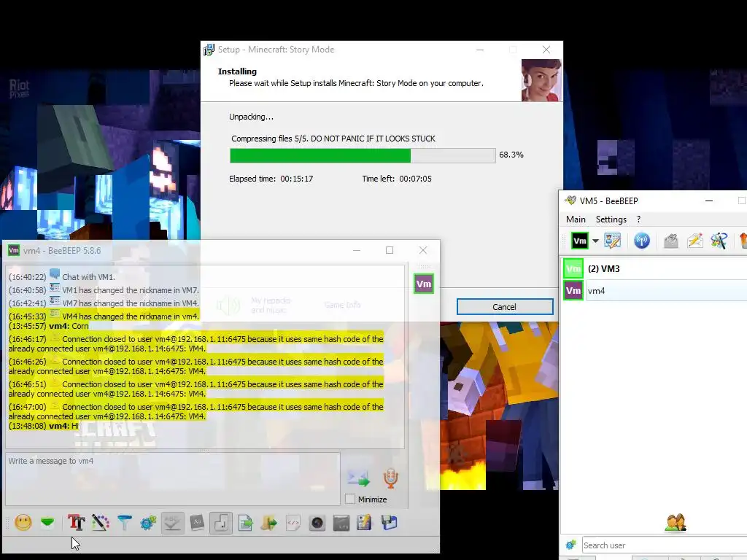Minimize the VM5 BeeBEEP window
Image resolution: width=747 pixels, height=560 pixels.
(x=709, y=201)
